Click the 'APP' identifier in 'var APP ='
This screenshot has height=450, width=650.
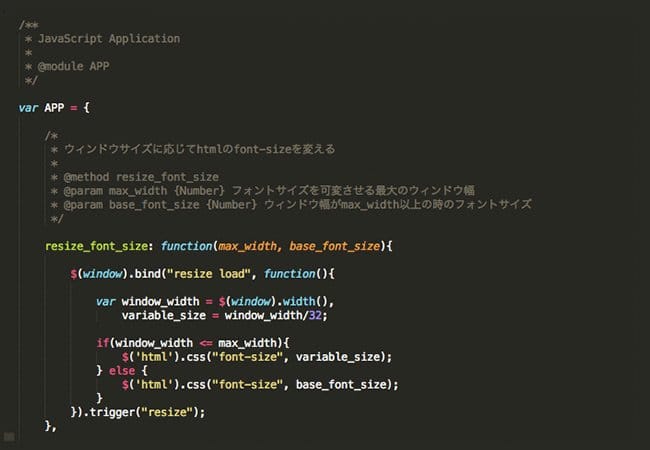[x=54, y=108]
